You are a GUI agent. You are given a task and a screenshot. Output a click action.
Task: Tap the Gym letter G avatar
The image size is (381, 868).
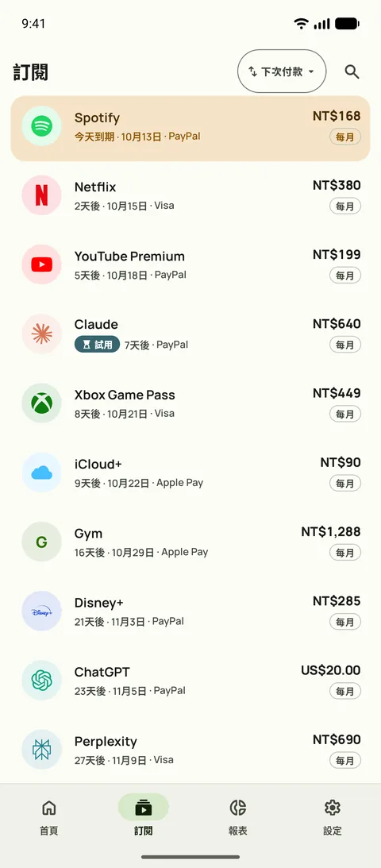click(x=41, y=542)
